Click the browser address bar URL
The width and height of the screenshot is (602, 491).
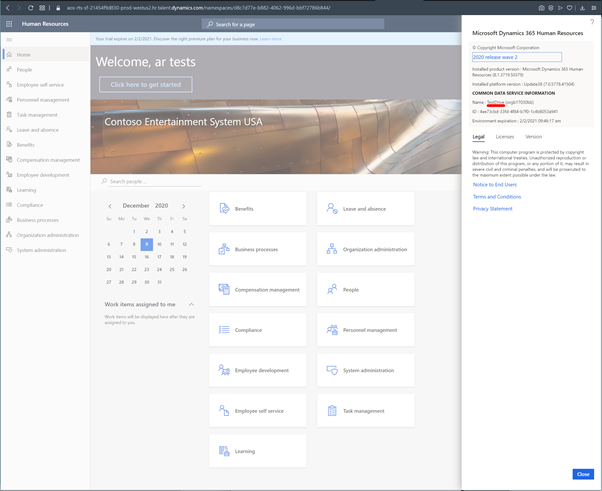coord(198,8)
